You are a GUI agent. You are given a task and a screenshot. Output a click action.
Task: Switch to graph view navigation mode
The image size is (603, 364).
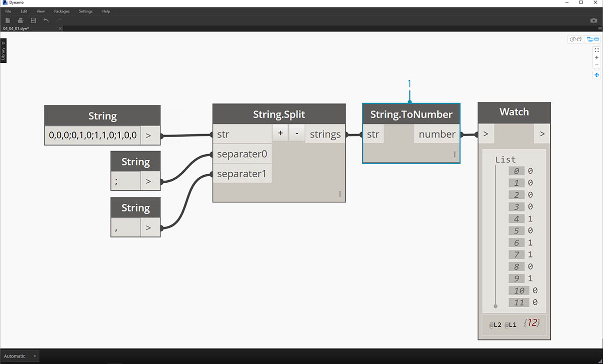coord(592,39)
